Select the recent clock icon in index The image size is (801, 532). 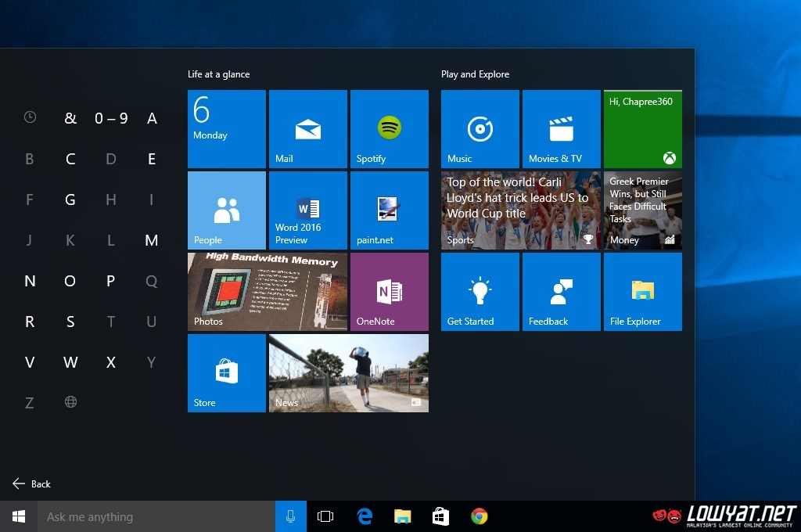click(x=30, y=117)
